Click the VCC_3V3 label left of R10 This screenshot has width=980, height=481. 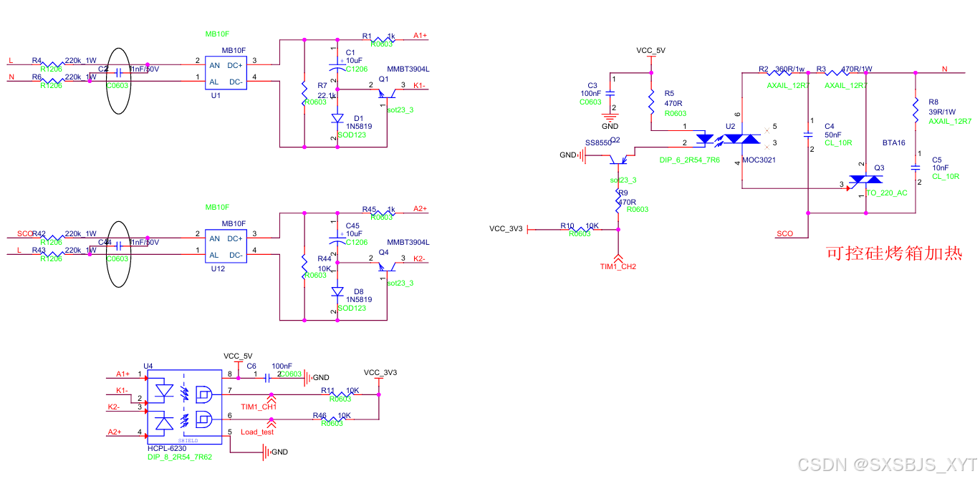[506, 229]
